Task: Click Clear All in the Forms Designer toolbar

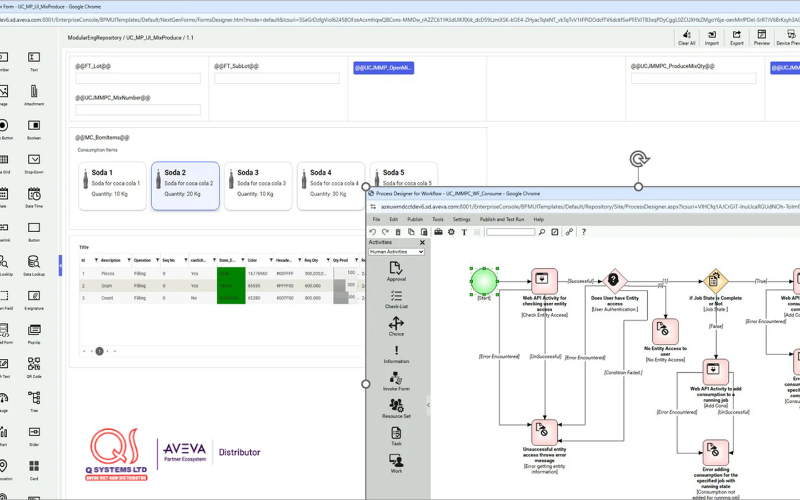Action: (686, 38)
